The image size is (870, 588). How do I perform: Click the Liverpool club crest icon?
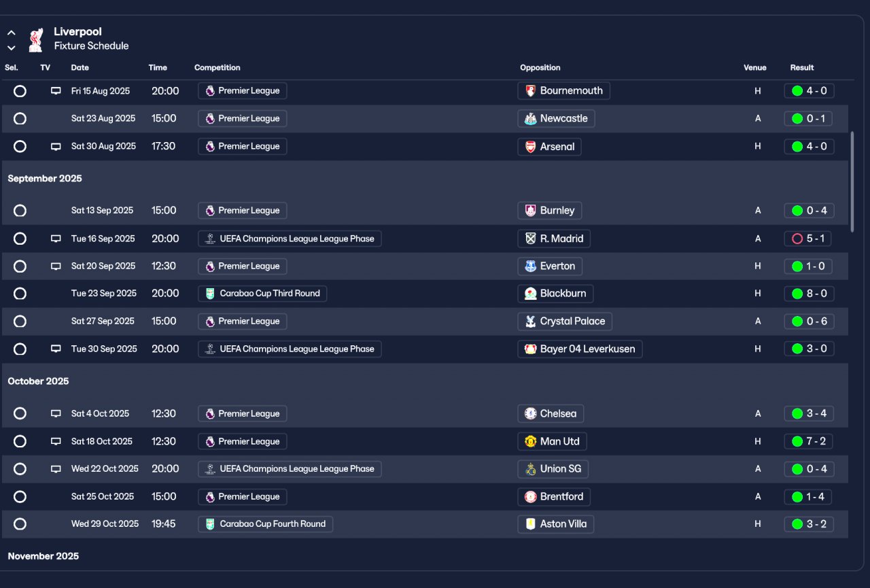click(x=36, y=39)
